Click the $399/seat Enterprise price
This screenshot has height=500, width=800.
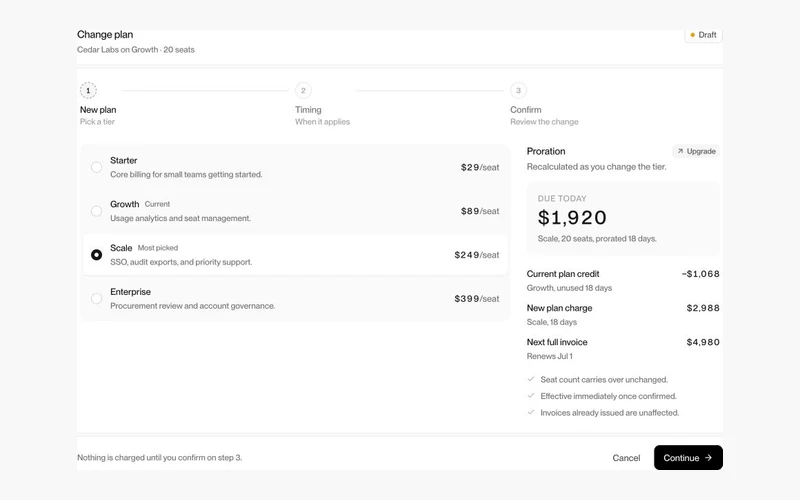point(477,299)
